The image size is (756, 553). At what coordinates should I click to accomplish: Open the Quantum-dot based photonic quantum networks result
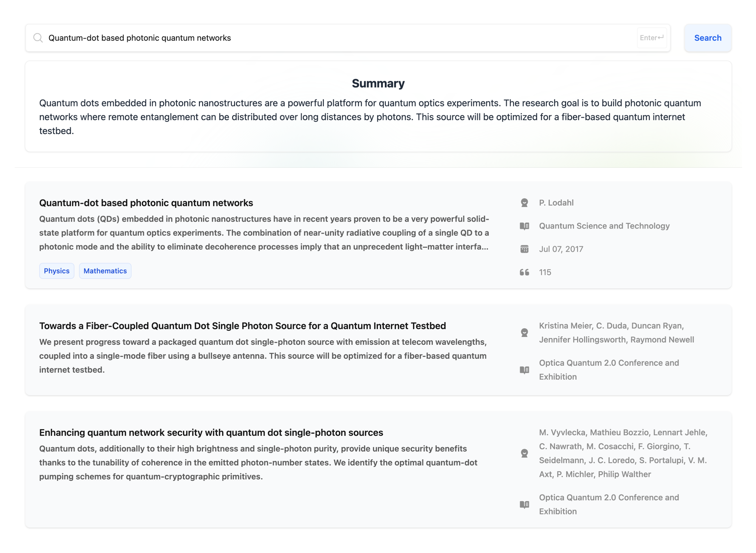(x=146, y=203)
